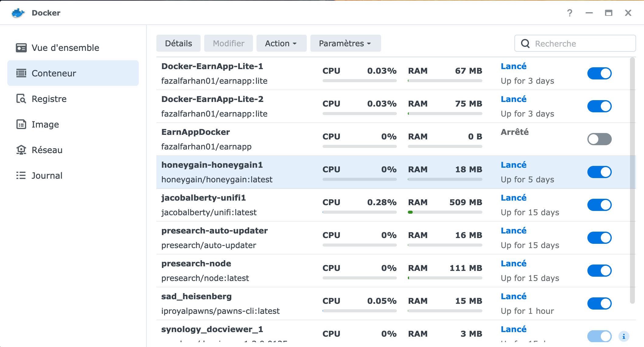Click 'Up for 1 hour' uptime text
Image resolution: width=644 pixels, height=347 pixels.
click(527, 311)
